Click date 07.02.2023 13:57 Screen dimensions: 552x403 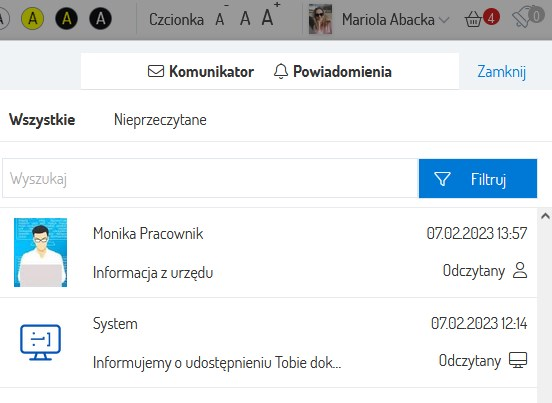(x=477, y=233)
